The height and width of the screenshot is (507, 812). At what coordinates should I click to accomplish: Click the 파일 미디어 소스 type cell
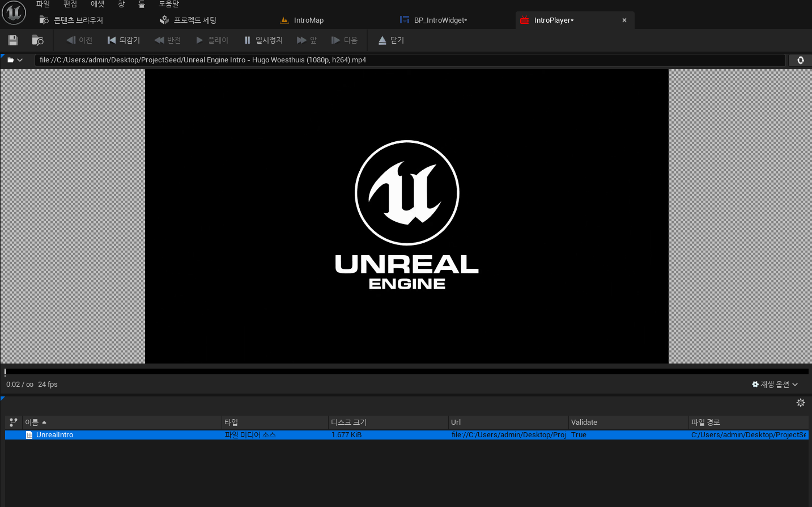[250, 435]
